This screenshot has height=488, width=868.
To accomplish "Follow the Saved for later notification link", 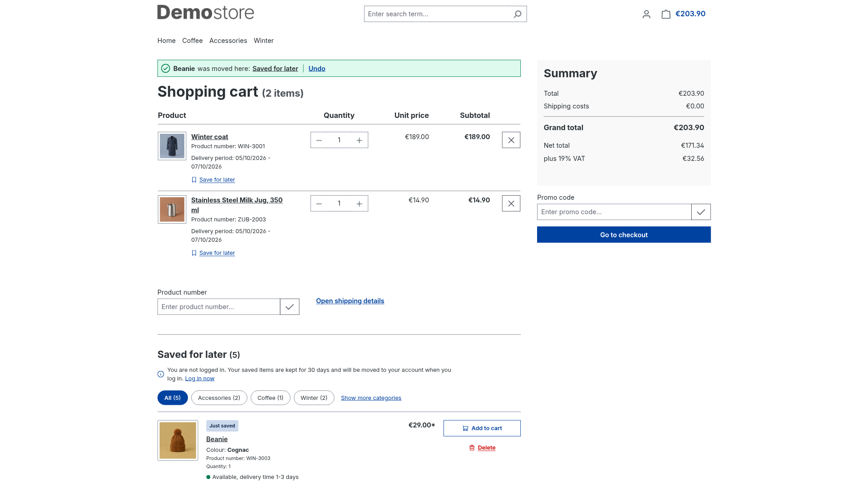I will pos(275,69).
